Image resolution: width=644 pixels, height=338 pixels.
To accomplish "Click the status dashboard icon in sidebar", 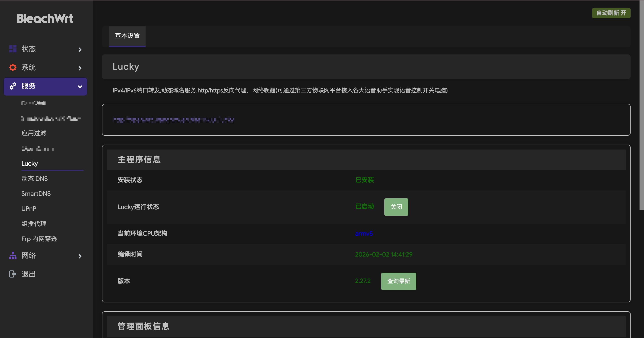I will (x=13, y=49).
